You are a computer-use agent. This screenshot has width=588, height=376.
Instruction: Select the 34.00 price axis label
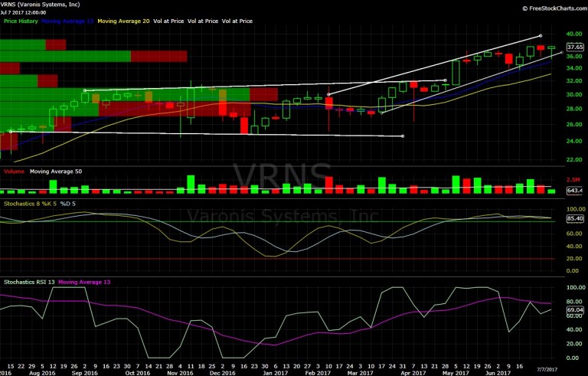pyautogui.click(x=574, y=68)
